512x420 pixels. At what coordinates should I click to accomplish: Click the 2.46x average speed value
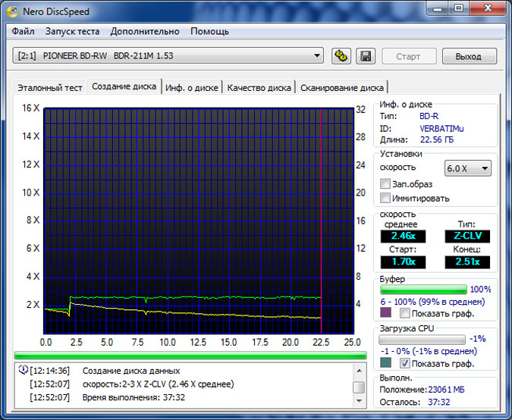coord(403,236)
